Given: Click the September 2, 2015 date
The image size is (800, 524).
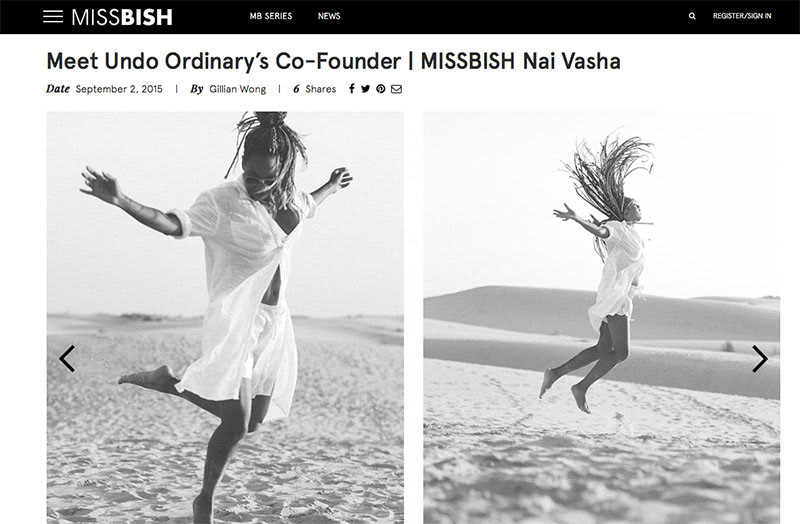Looking at the screenshot, I should [x=119, y=89].
